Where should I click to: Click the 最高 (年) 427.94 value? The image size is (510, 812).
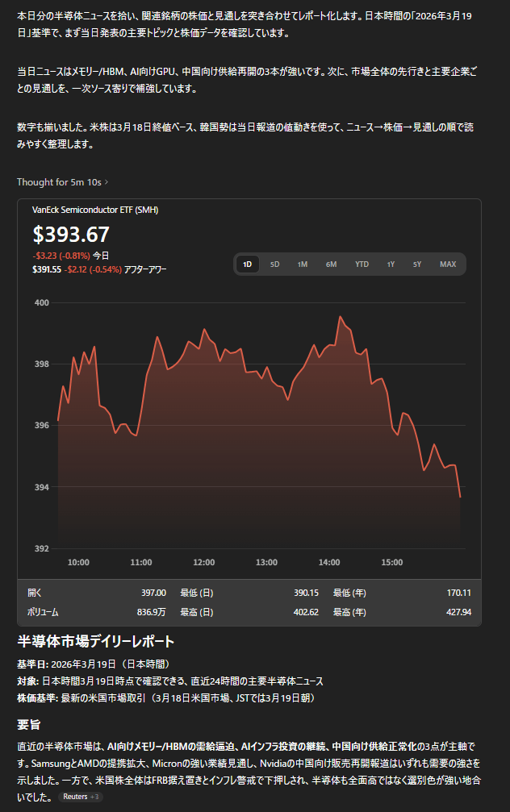[458, 612]
